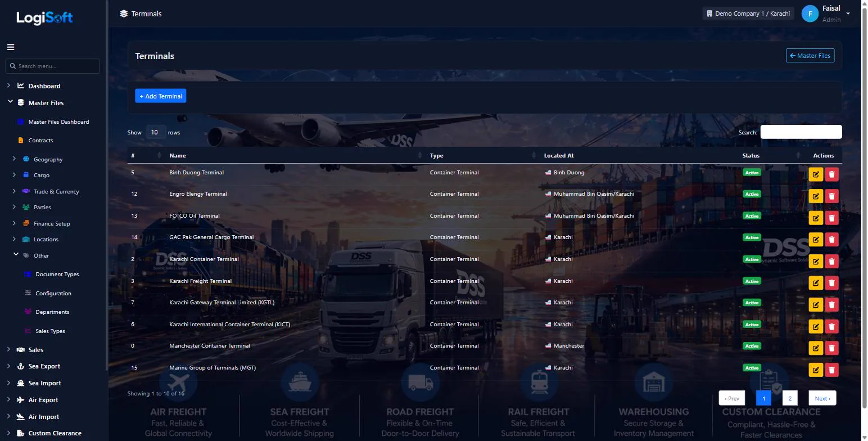
Task: Delete the Karachi Container Terminal row
Action: [x=831, y=261]
